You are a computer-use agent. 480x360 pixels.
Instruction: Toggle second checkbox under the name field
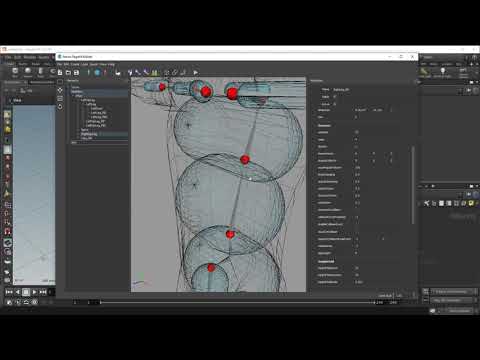(x=335, y=104)
